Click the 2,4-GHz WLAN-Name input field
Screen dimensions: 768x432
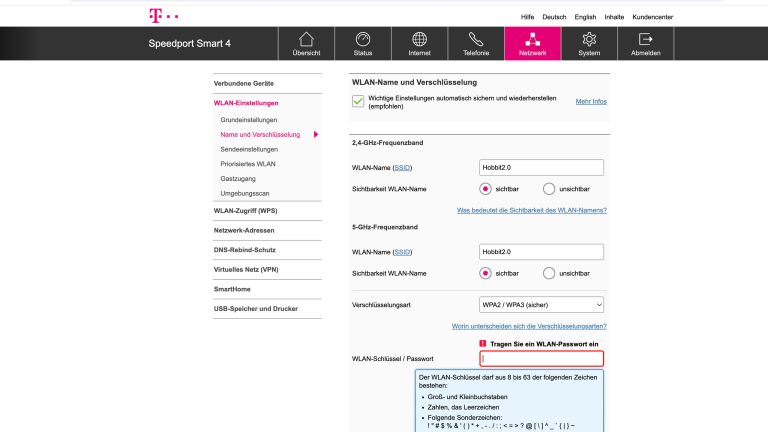(541, 168)
